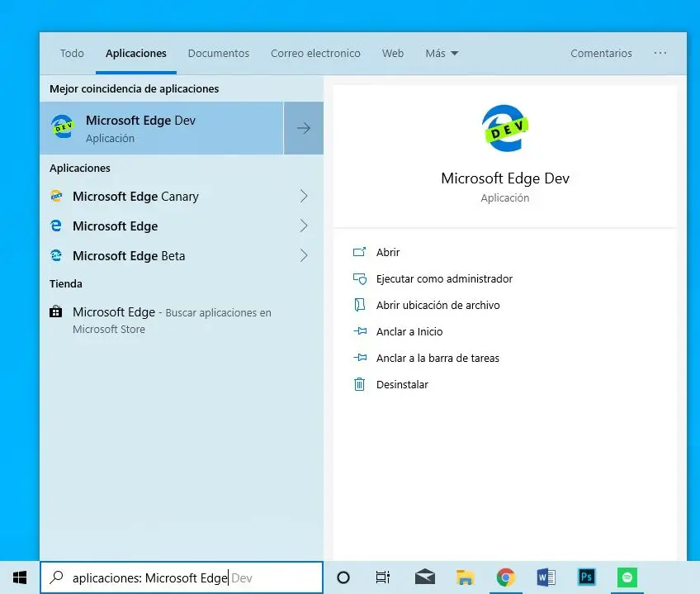Click the large Edge Dev logo in preview
Image resolution: width=700 pixels, height=594 pixels.
(x=505, y=129)
